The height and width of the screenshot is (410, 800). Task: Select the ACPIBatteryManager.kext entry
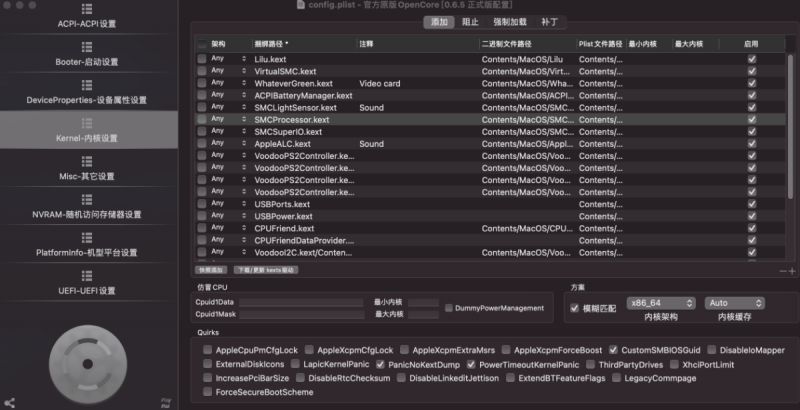(x=303, y=95)
